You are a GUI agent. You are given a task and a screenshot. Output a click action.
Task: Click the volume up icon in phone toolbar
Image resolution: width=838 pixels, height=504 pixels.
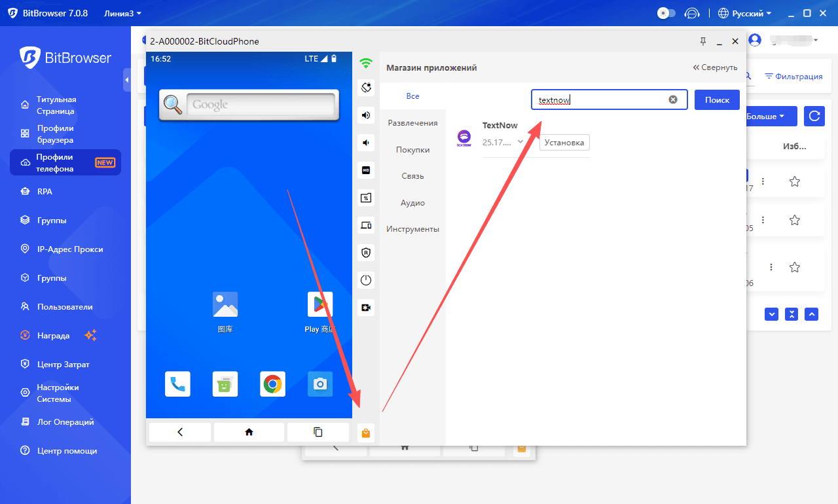[x=366, y=115]
